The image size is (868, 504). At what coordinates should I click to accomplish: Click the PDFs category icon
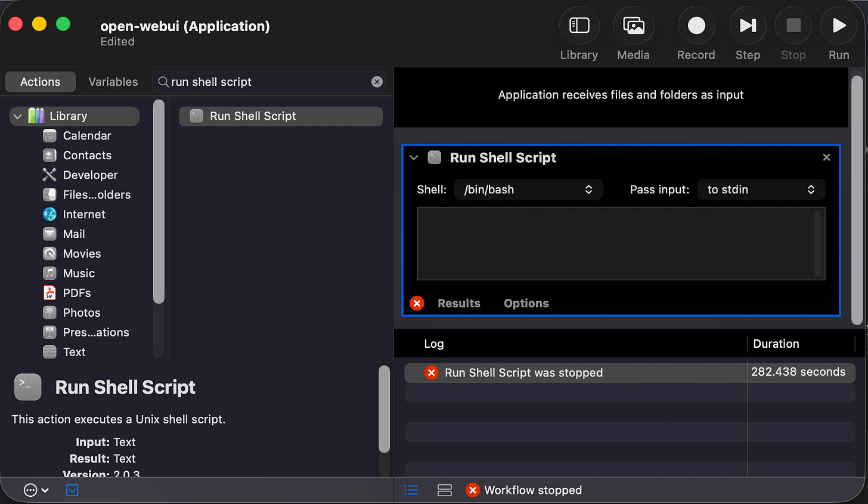point(49,293)
